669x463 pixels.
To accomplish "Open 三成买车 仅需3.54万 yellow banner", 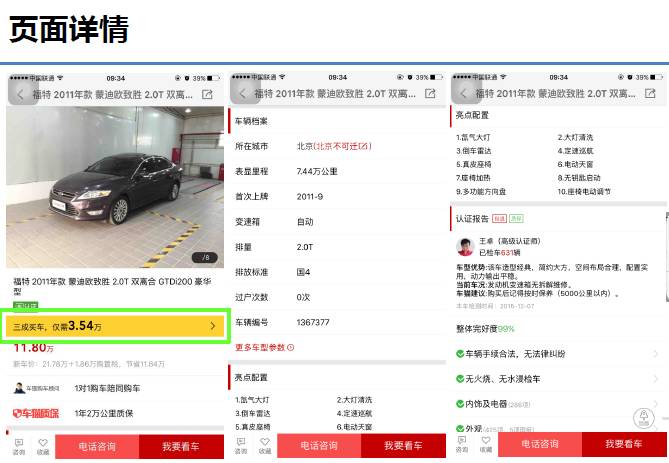I will pos(115,326).
